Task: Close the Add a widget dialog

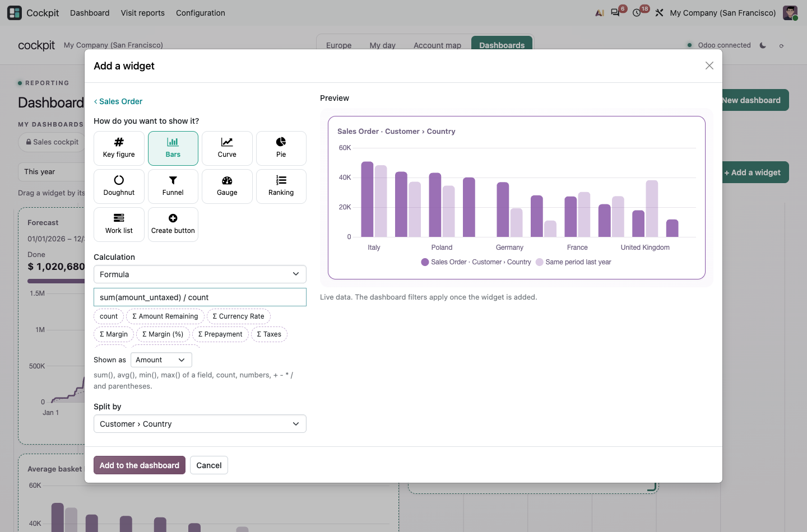Action: coord(709,66)
